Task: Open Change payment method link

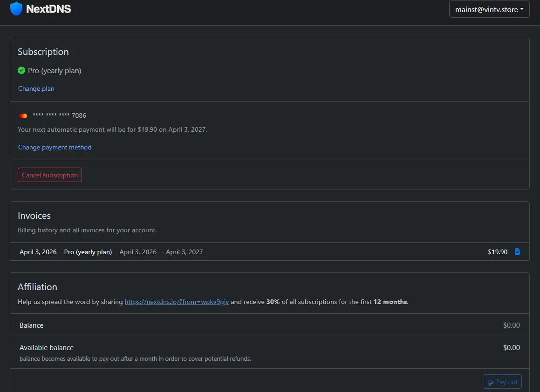Action: pyautogui.click(x=55, y=147)
